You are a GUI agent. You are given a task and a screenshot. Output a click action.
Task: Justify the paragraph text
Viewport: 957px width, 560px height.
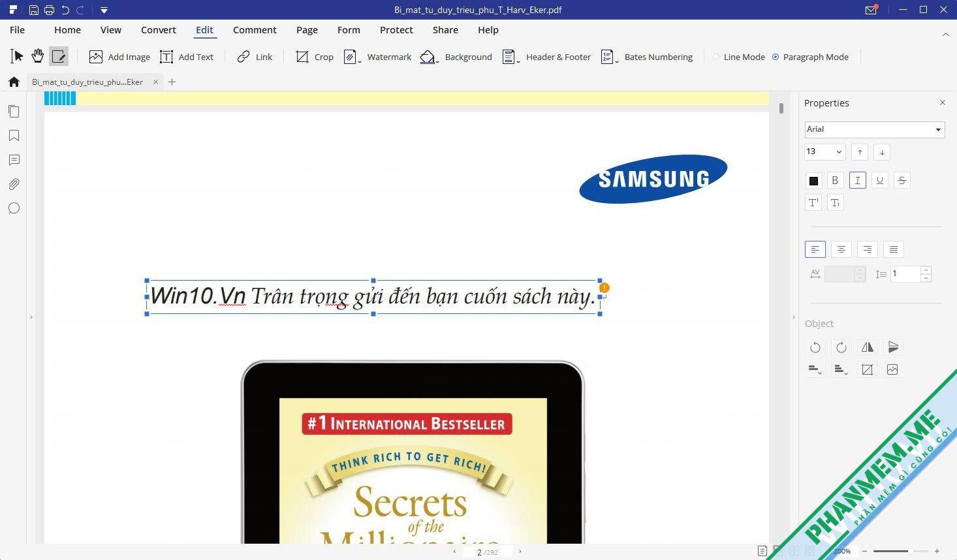tap(893, 249)
